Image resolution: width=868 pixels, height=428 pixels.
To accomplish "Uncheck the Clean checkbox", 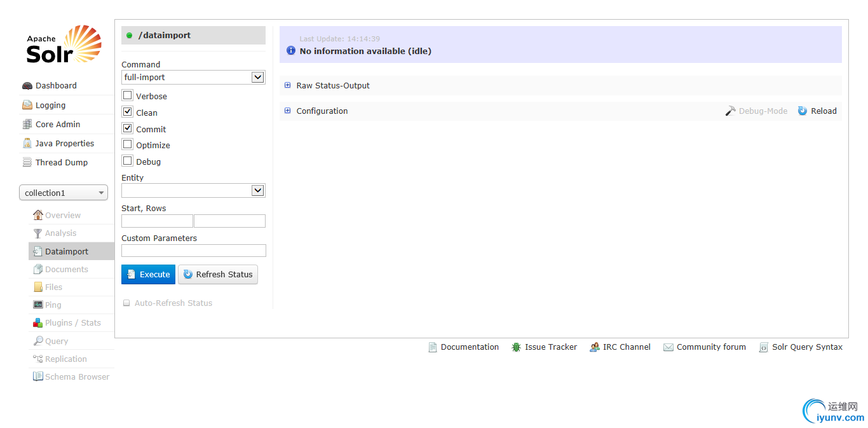I will click(128, 112).
